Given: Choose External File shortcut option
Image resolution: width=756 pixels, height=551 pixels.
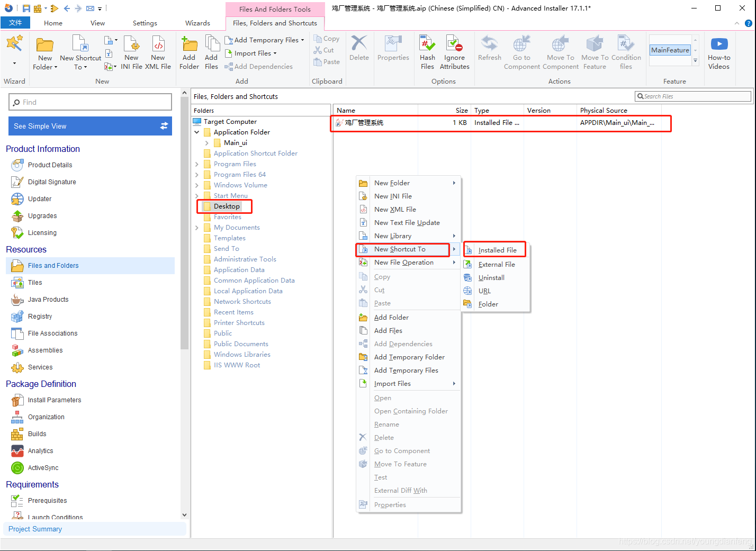Looking at the screenshot, I should [497, 265].
